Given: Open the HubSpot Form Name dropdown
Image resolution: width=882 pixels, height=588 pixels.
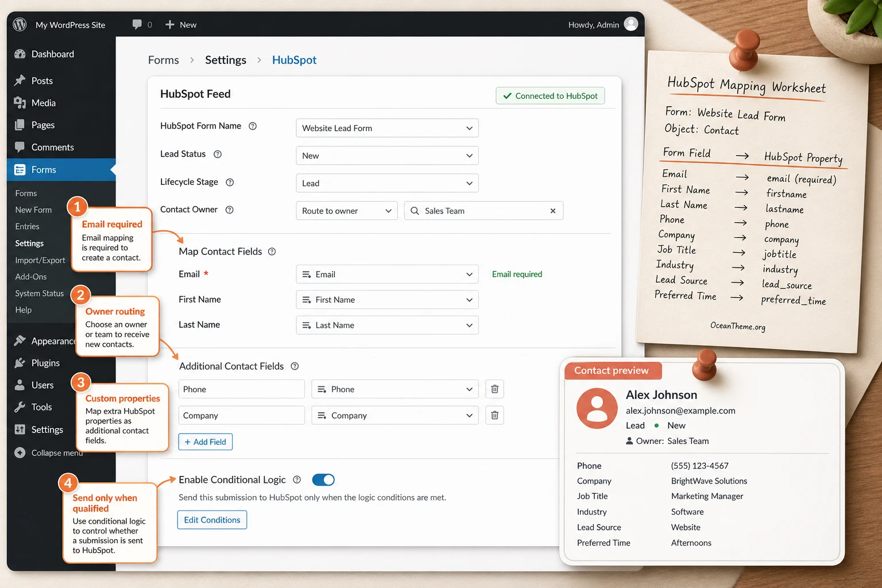Looking at the screenshot, I should (387, 128).
